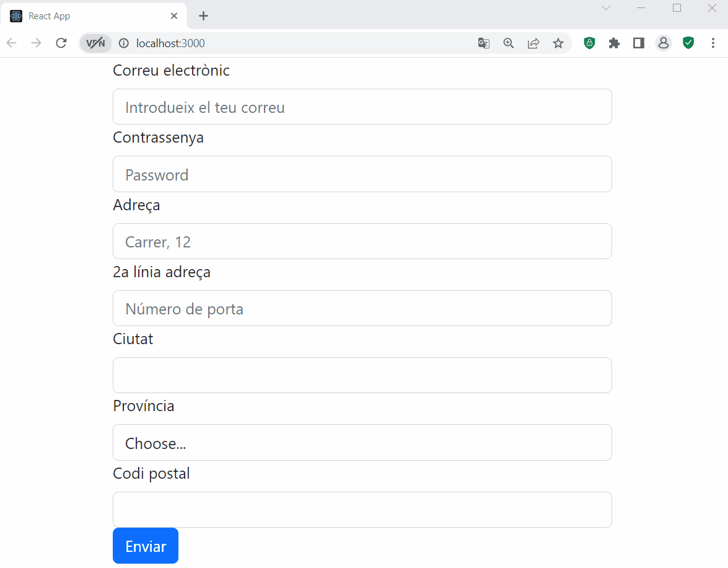The image size is (728, 568).
Task: Close the React App tab
Action: click(174, 16)
